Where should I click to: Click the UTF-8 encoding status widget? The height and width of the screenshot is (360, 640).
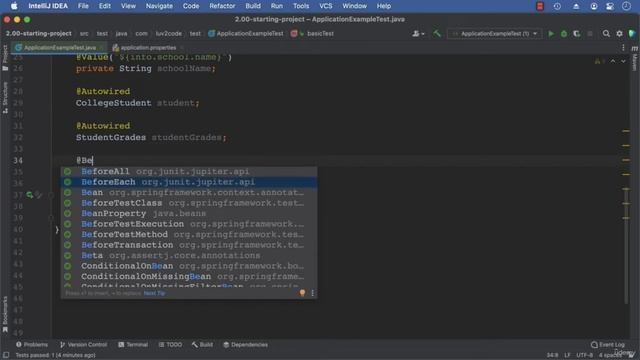(584, 356)
